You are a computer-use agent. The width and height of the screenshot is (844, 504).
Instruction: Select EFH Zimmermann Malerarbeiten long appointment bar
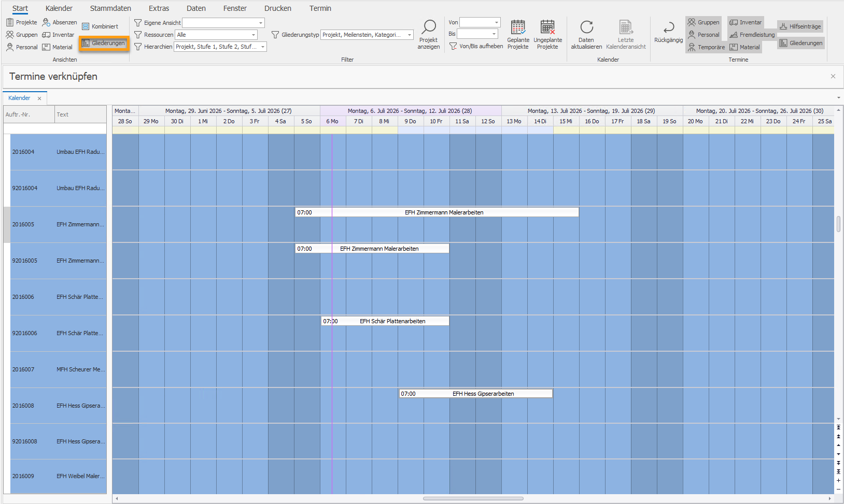[x=437, y=212]
